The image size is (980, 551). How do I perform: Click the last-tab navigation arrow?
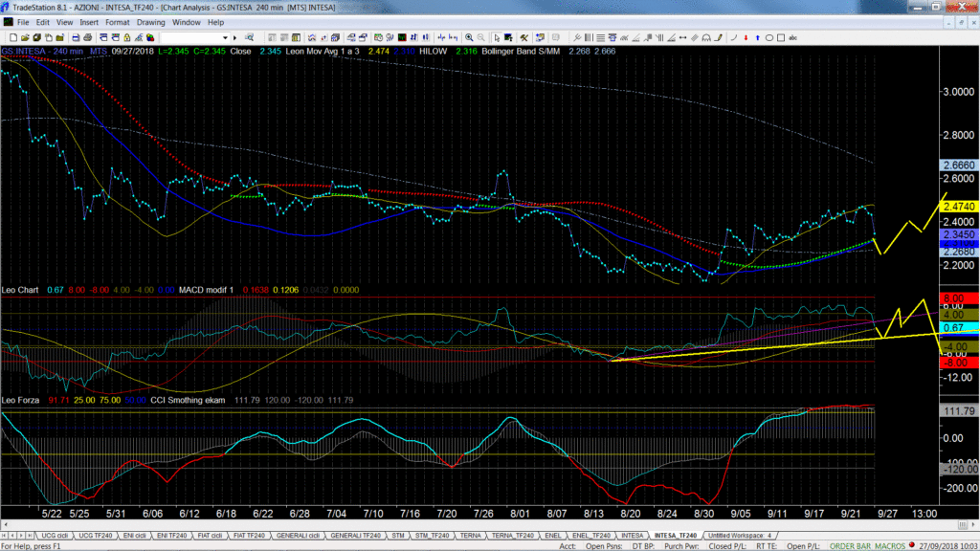pyautogui.click(x=30, y=536)
